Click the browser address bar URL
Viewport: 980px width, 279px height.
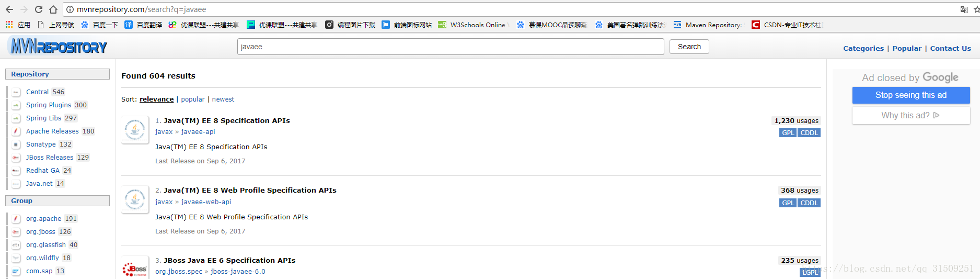[x=141, y=9]
